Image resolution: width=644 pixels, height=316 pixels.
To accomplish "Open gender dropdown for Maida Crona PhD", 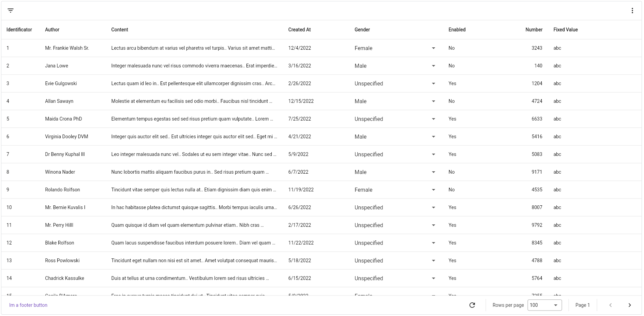I will [395, 119].
